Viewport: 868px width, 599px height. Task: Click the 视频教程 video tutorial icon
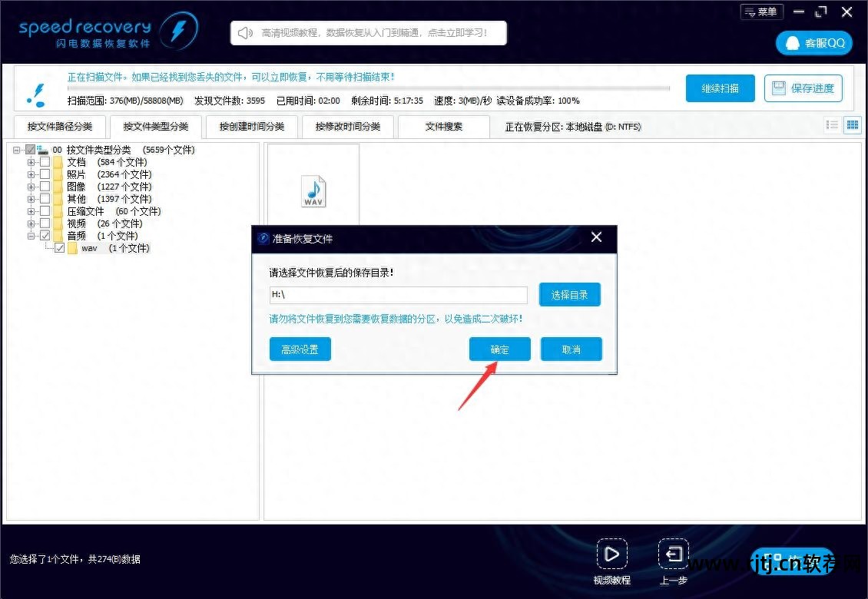tap(612, 553)
